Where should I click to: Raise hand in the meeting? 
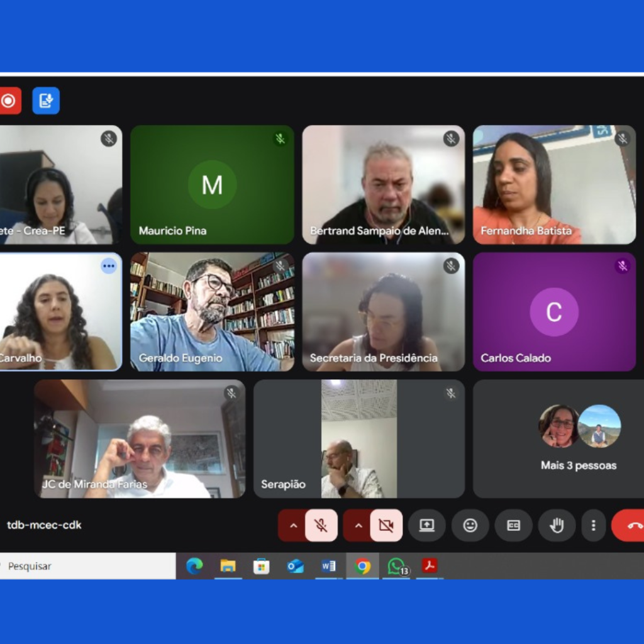coord(557,526)
